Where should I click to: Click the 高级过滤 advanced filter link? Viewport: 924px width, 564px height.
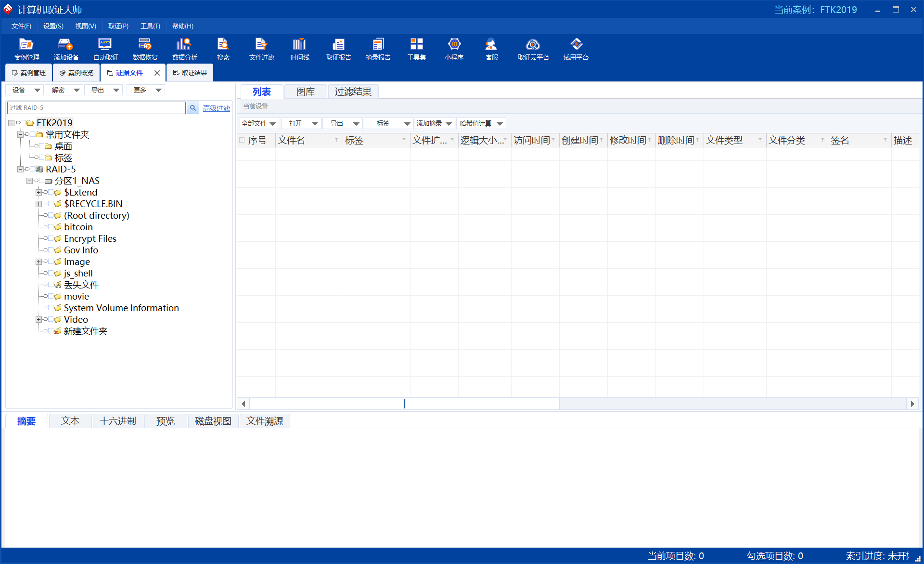216,108
